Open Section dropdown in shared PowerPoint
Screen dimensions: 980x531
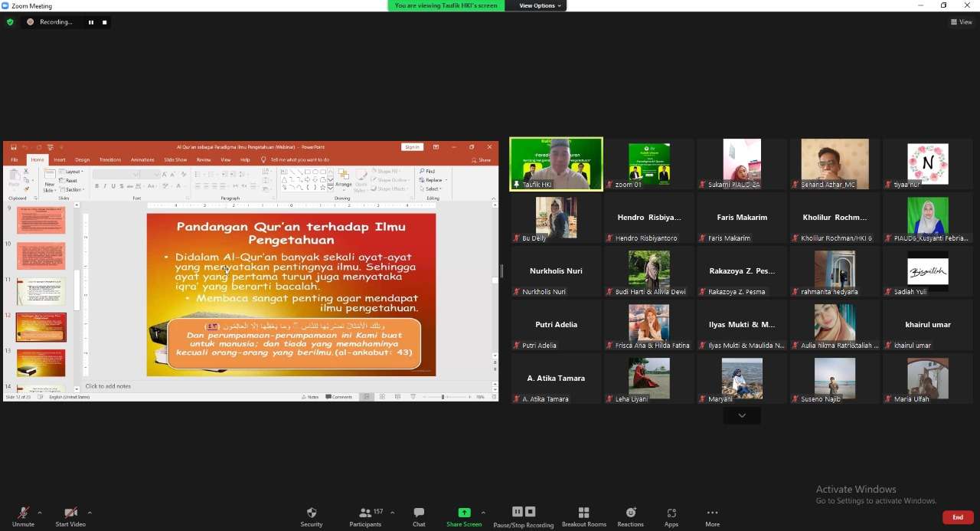72,189
